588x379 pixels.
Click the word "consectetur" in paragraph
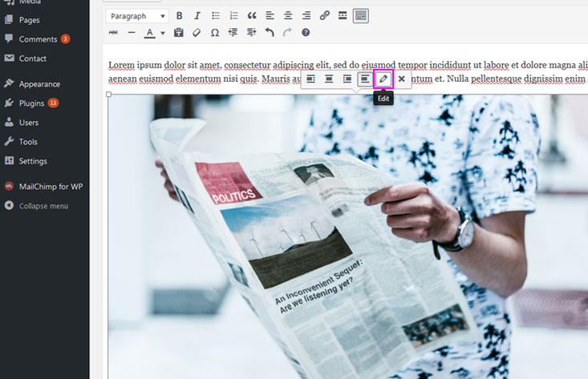(247, 65)
